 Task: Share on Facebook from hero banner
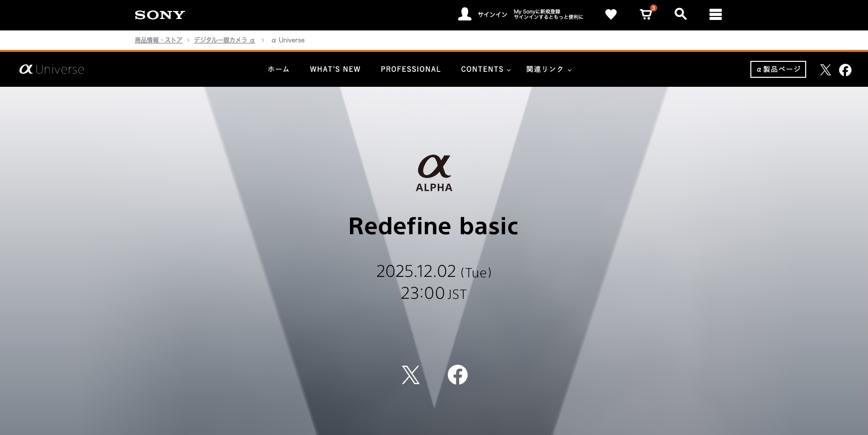[x=457, y=375]
